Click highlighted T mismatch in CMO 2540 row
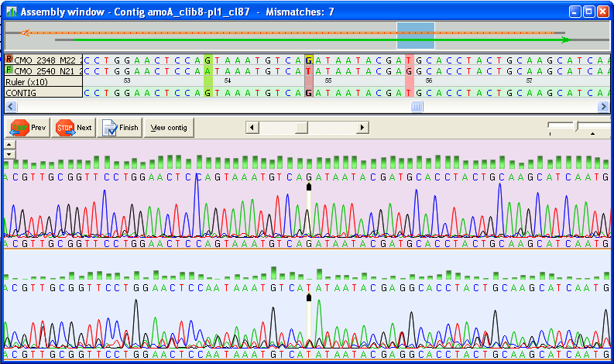Screen dimensions: 614x364 tap(309, 71)
